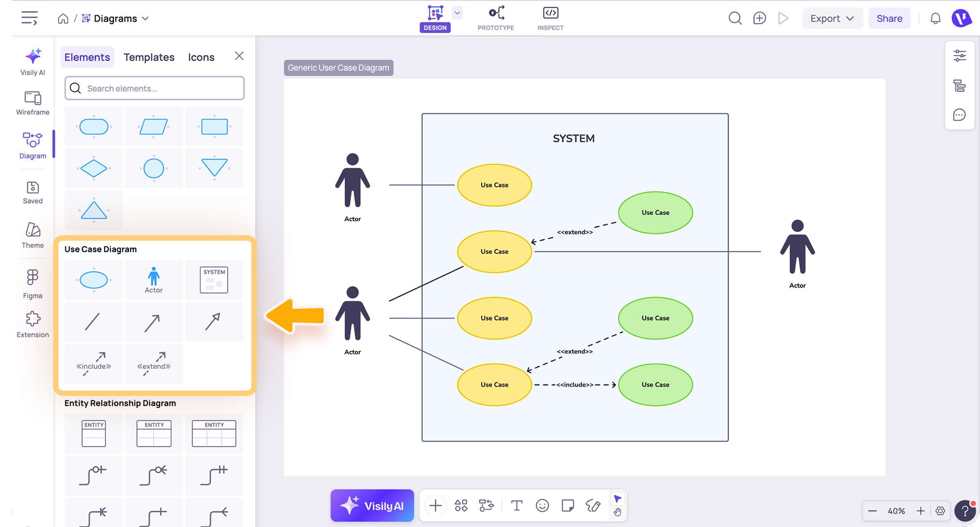Zoom in with the plus button

click(x=920, y=511)
